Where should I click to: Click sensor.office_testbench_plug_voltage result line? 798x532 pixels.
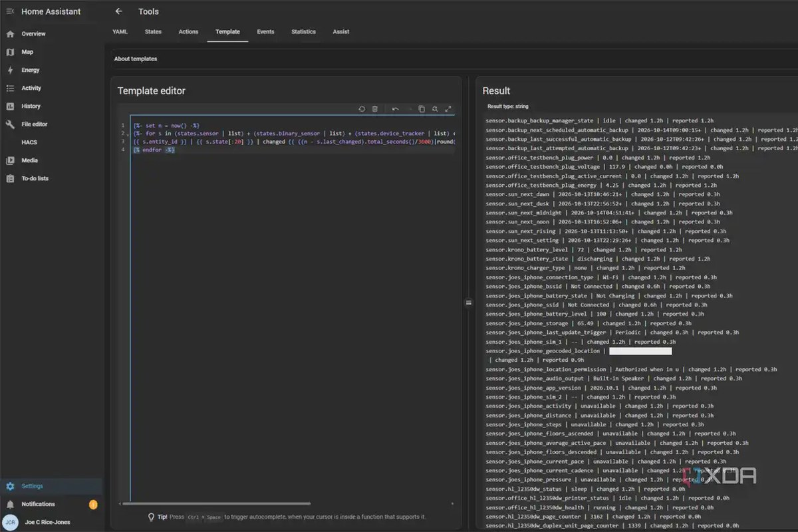click(602, 167)
